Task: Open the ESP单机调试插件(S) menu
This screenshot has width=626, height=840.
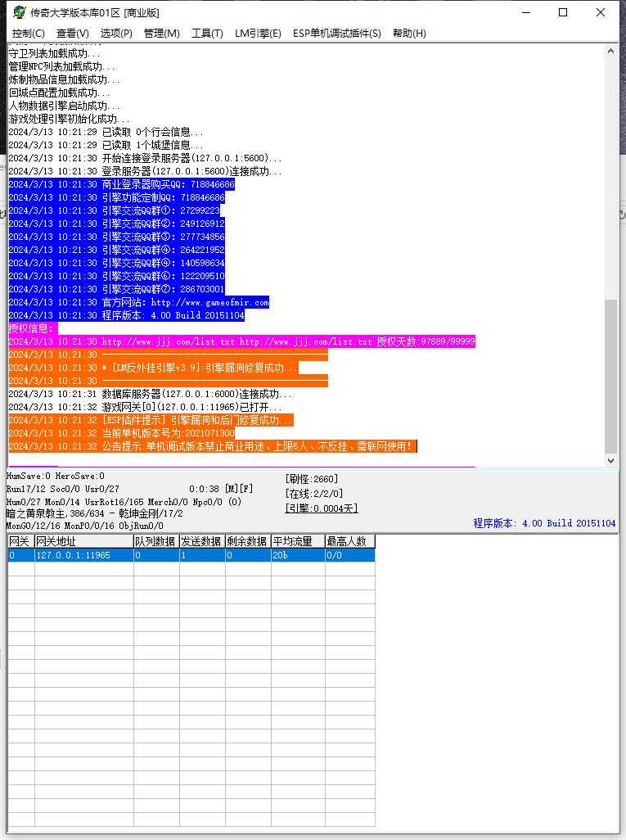Action: click(337, 34)
